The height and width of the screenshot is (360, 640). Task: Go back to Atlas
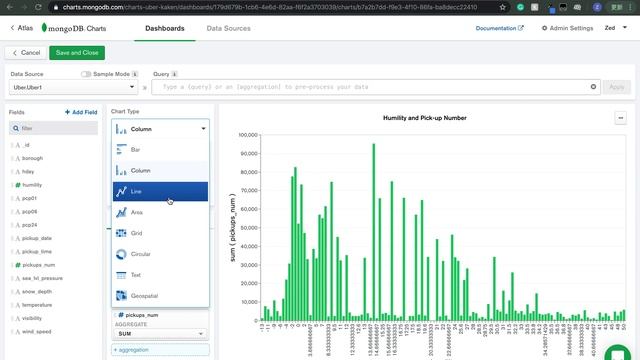click(22, 28)
